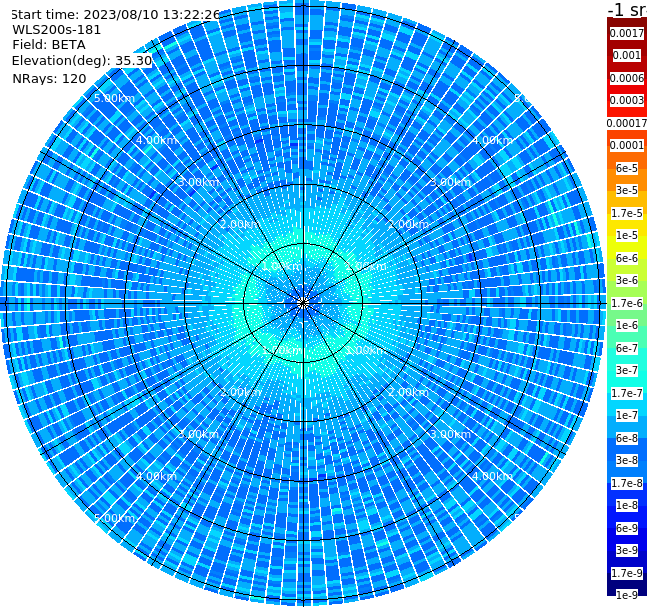
Task: Click the 3e-9 colorbar label
Action: point(627,550)
